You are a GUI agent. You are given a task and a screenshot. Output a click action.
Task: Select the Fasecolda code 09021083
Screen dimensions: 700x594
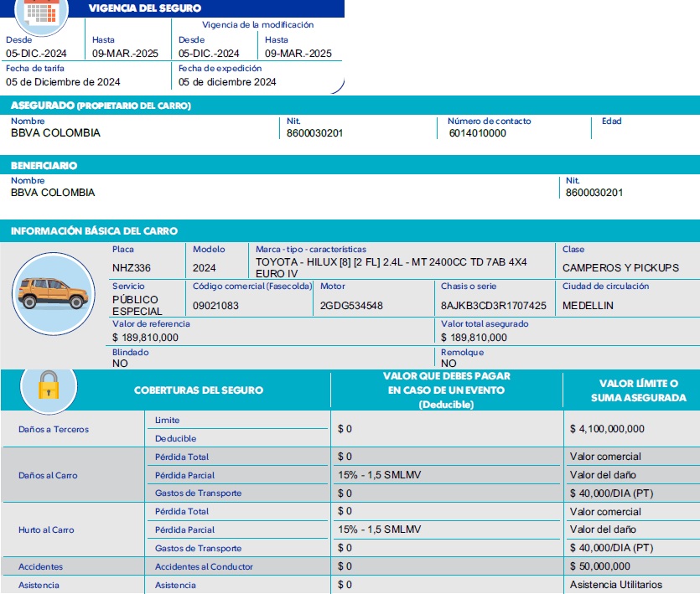point(215,306)
